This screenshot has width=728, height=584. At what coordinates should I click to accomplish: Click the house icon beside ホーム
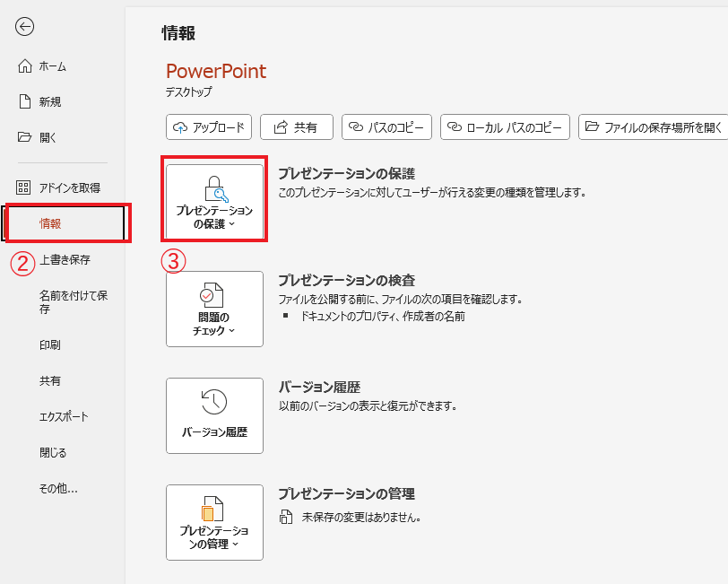coord(24,66)
